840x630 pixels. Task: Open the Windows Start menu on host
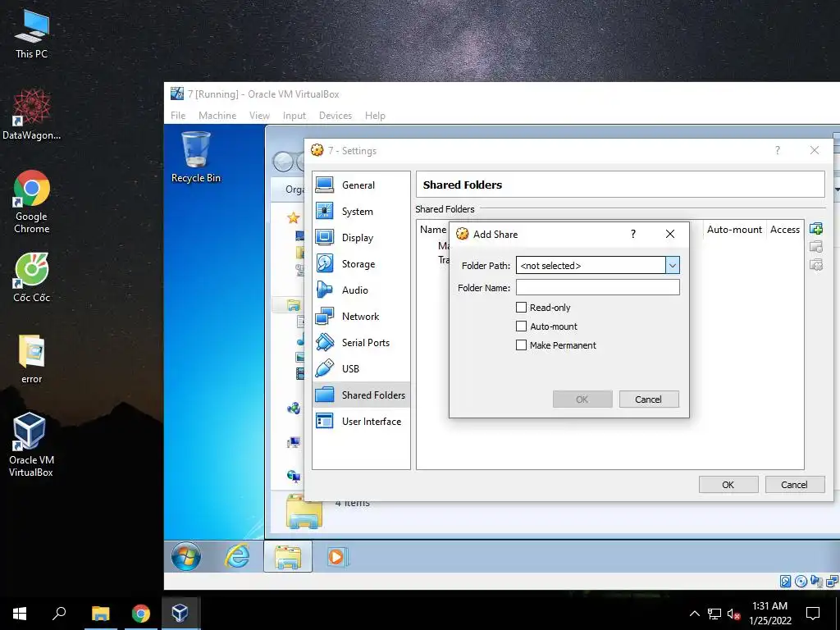tap(20, 614)
